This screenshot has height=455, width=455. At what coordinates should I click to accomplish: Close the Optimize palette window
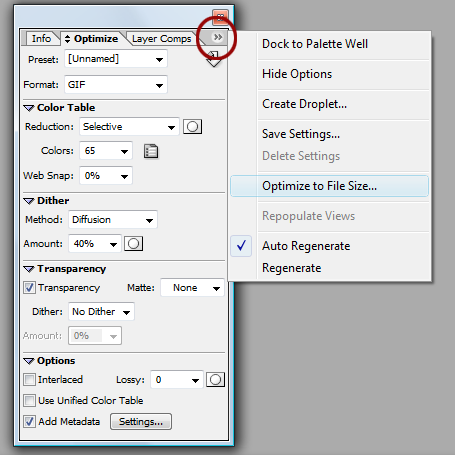tap(220, 17)
